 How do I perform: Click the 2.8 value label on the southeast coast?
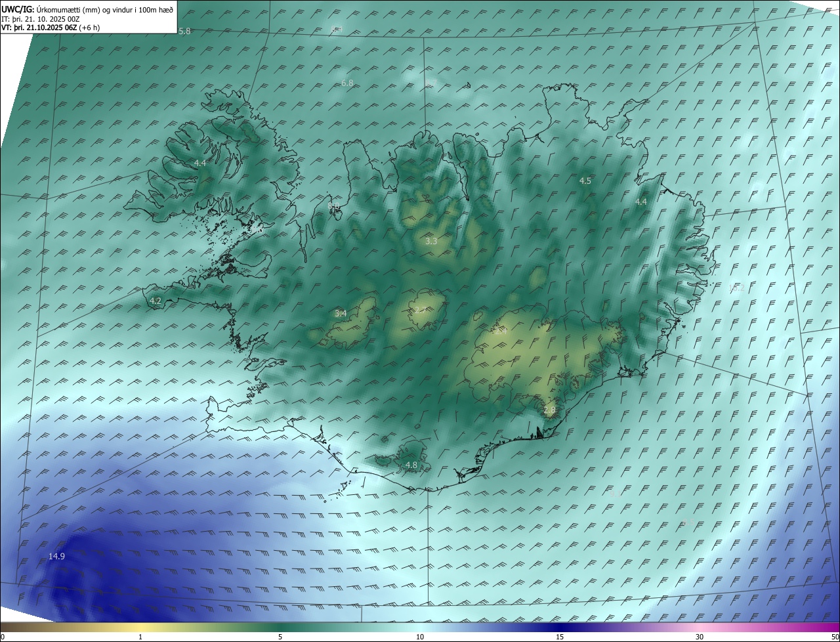549,410
